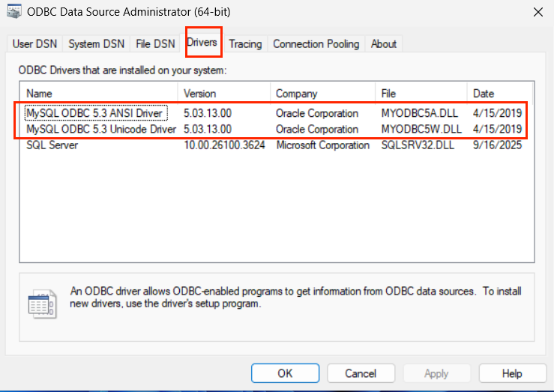
Task: Sort drivers by Version column header
Action: coord(224,94)
